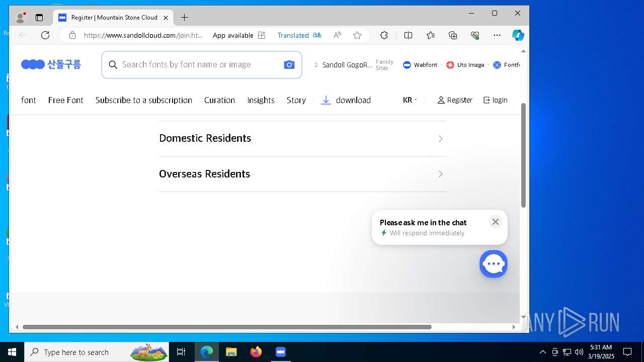Open the Uto Image family site
The height and width of the screenshot is (362, 644).
coord(465,65)
